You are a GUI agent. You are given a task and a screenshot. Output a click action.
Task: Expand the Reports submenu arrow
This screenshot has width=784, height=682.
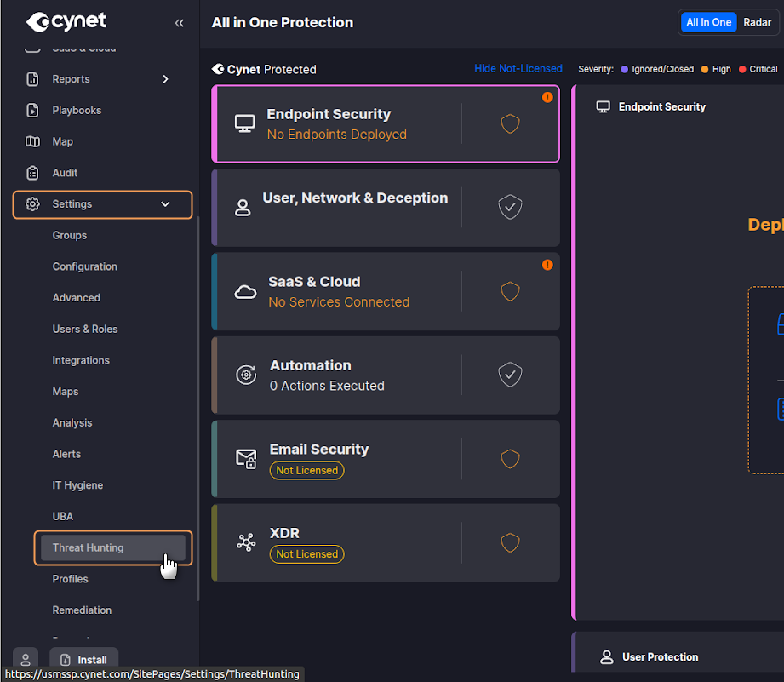click(165, 79)
